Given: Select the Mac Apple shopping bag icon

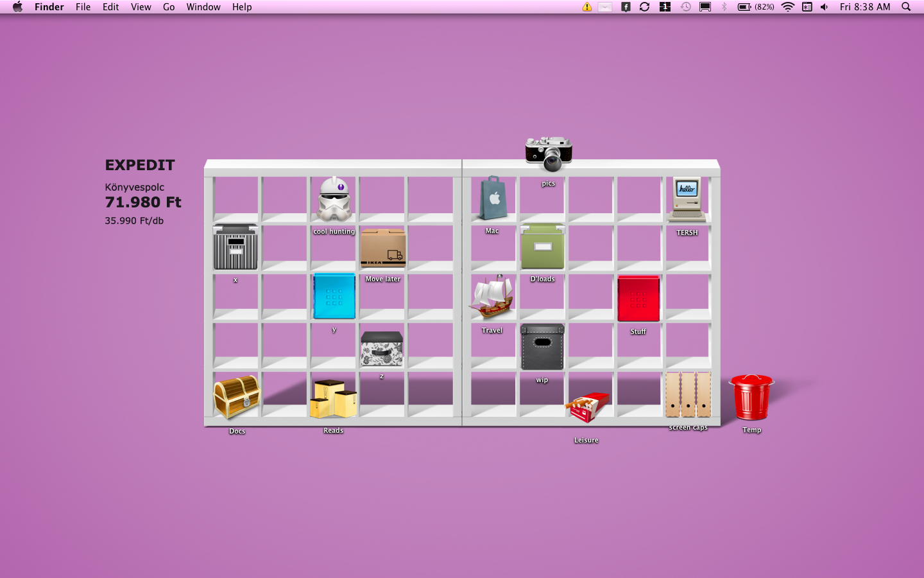Looking at the screenshot, I should (493, 198).
